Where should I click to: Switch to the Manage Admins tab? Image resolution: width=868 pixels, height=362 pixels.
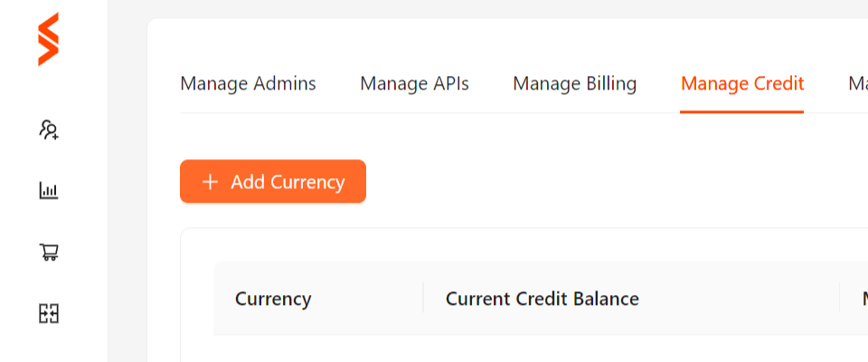[x=248, y=83]
